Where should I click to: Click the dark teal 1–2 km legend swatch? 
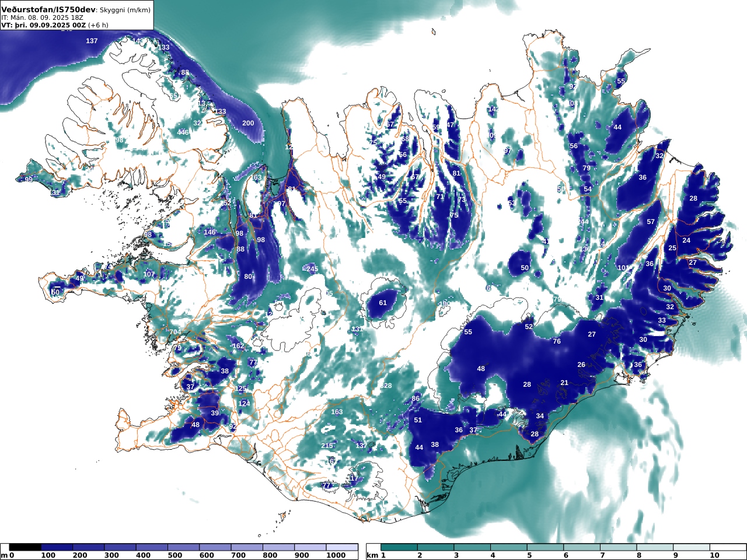(x=399, y=547)
